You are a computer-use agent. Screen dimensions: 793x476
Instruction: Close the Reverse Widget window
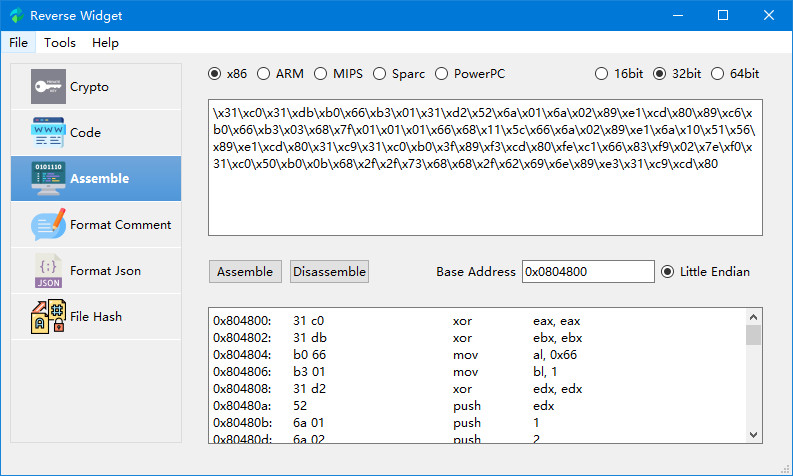(x=769, y=15)
